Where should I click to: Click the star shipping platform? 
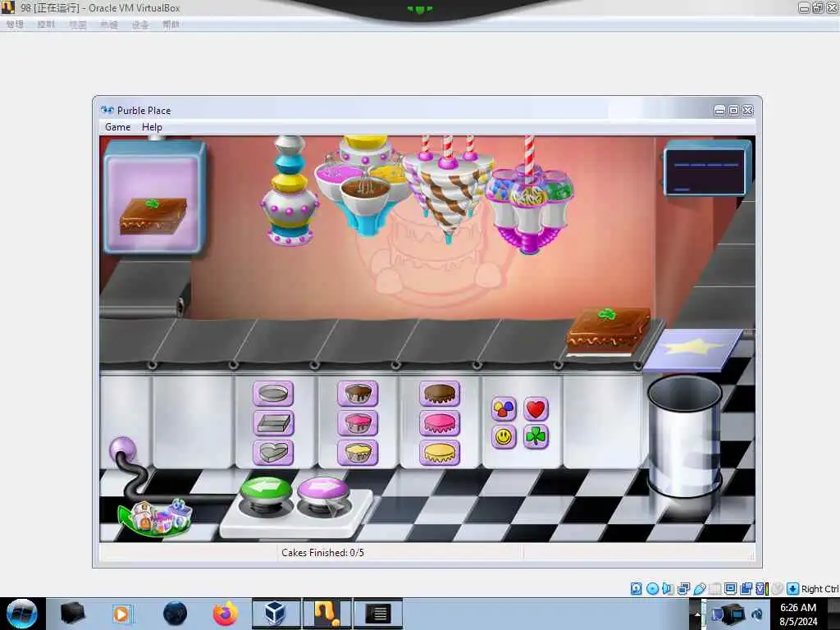click(x=693, y=349)
